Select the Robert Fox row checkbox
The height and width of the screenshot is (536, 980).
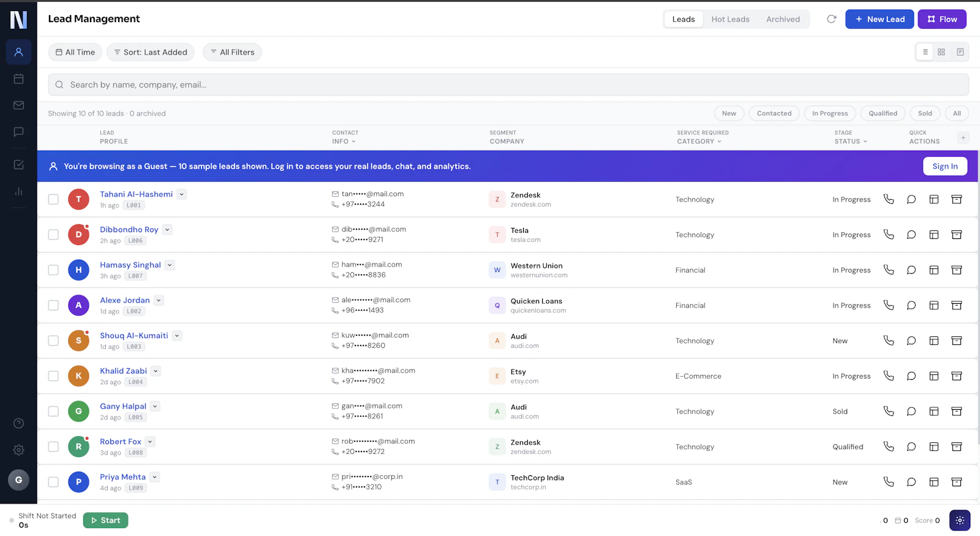53,447
